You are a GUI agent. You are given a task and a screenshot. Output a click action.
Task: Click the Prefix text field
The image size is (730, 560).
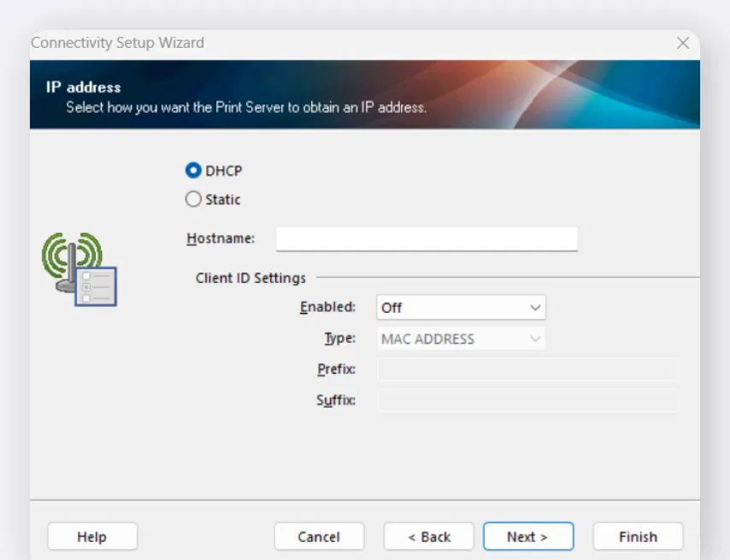coord(527,369)
